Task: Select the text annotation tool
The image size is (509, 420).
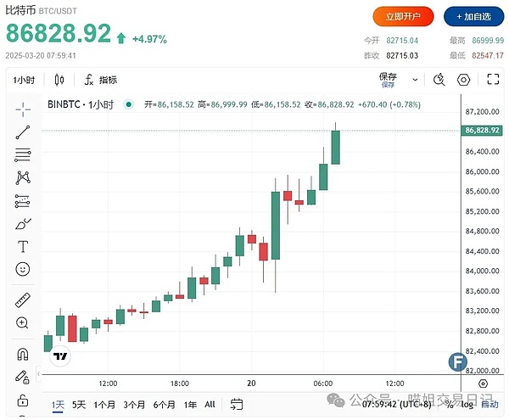Action: coord(23,246)
